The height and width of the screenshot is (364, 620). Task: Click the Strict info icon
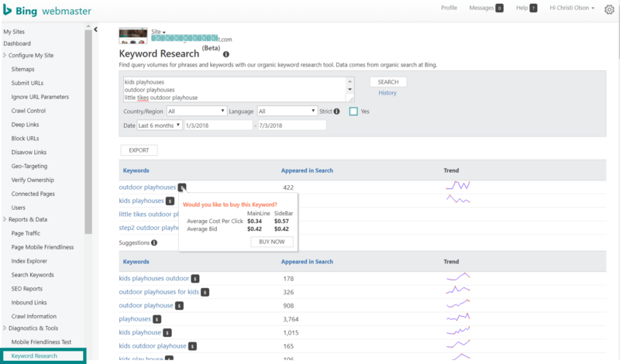pos(336,112)
